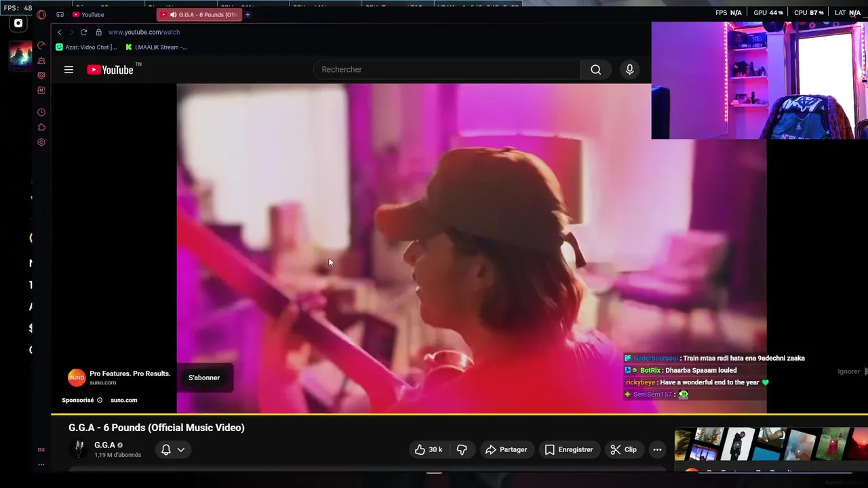Viewport: 868px width, 488px height.
Task: Mute audio icon on the G.G.A tab
Action: (x=173, y=14)
